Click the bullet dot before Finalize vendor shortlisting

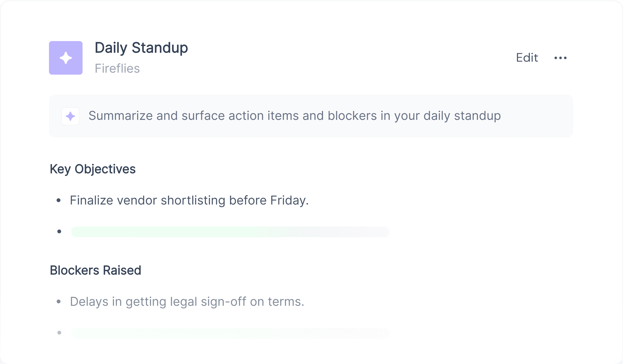[x=59, y=200]
